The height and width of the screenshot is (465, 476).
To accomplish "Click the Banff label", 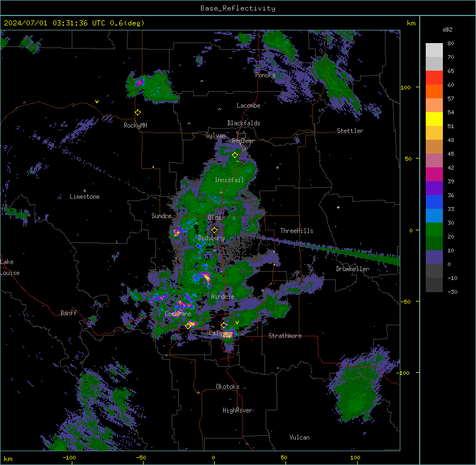I will point(68,313).
